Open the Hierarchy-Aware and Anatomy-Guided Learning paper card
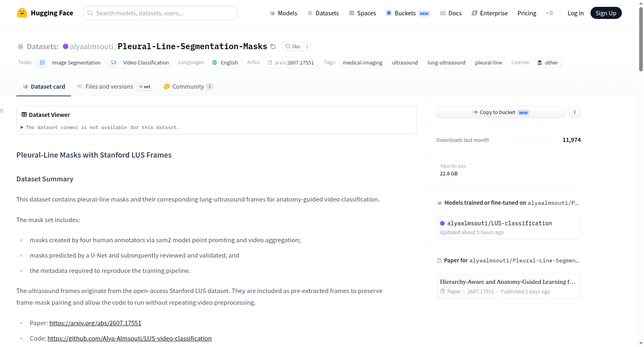The height and width of the screenshot is (347, 644). [508, 286]
